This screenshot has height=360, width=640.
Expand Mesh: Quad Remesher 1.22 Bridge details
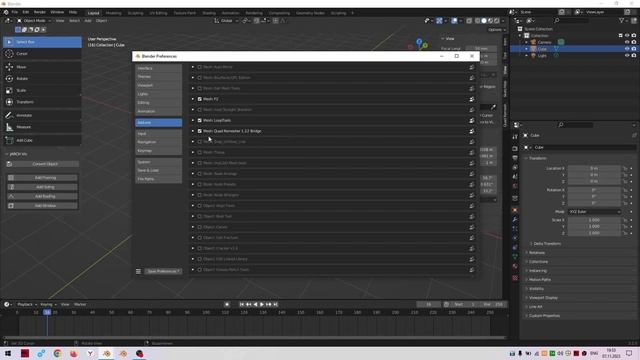193,131
